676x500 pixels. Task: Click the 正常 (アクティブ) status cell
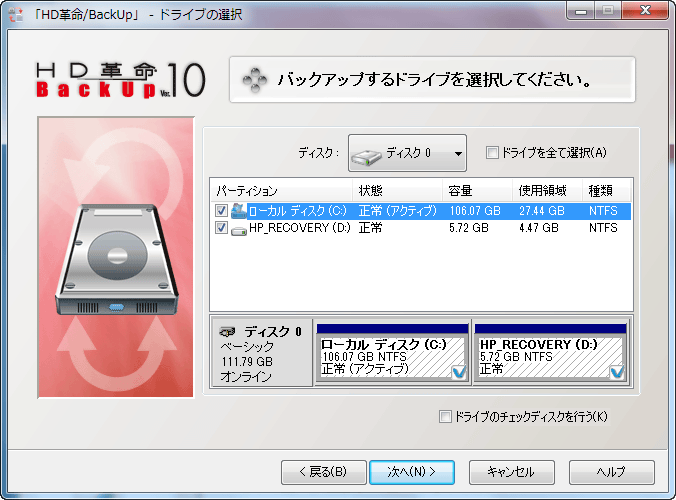397,211
